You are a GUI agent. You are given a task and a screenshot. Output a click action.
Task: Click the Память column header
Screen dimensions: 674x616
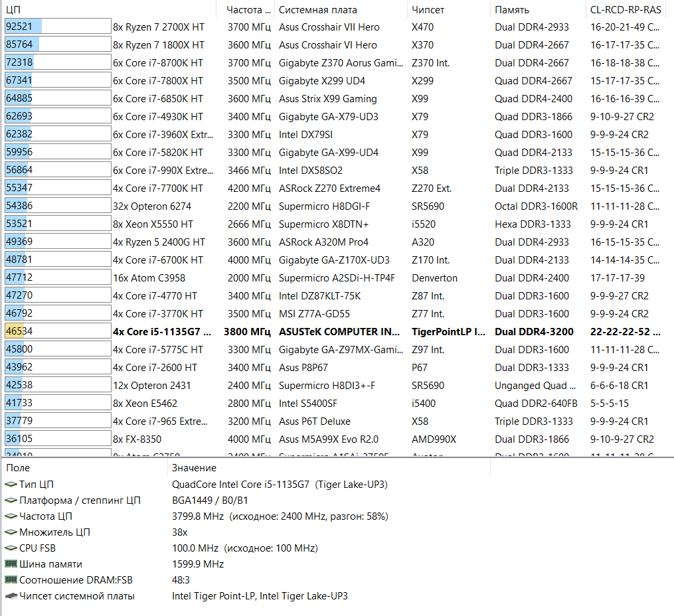tap(538, 9)
